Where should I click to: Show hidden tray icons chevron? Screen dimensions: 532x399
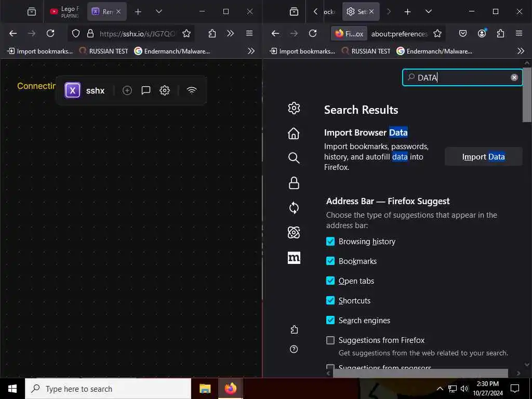pos(440,389)
